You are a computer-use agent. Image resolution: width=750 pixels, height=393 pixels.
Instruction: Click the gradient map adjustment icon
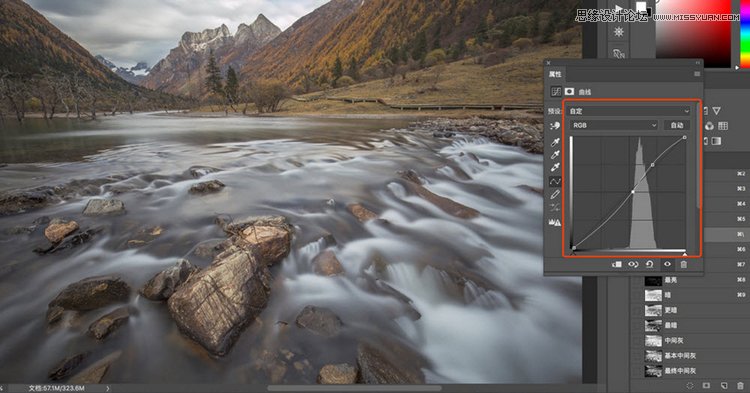pos(716,141)
